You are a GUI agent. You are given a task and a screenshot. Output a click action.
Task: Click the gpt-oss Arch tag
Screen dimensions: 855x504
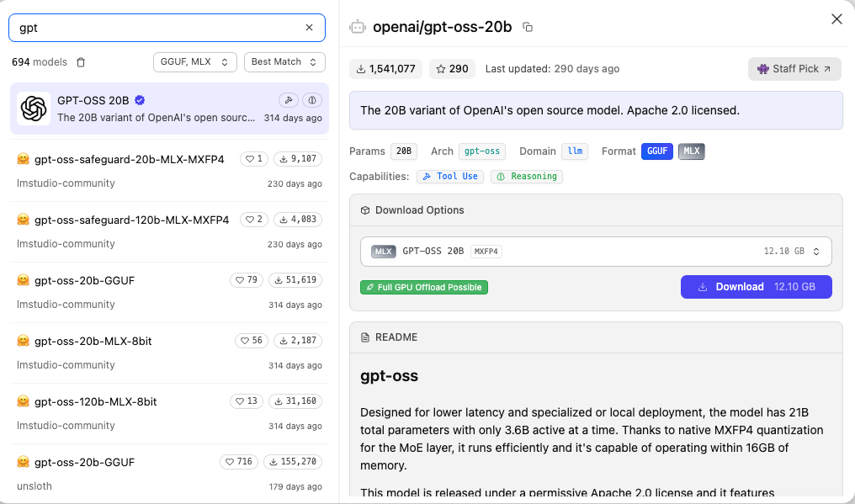point(482,151)
